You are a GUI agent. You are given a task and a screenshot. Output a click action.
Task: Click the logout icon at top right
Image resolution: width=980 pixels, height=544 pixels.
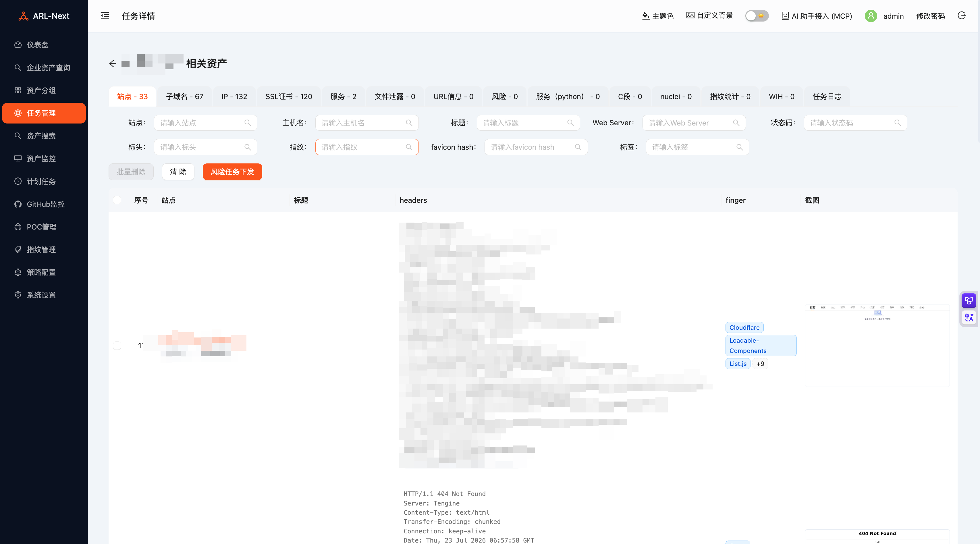(x=962, y=16)
